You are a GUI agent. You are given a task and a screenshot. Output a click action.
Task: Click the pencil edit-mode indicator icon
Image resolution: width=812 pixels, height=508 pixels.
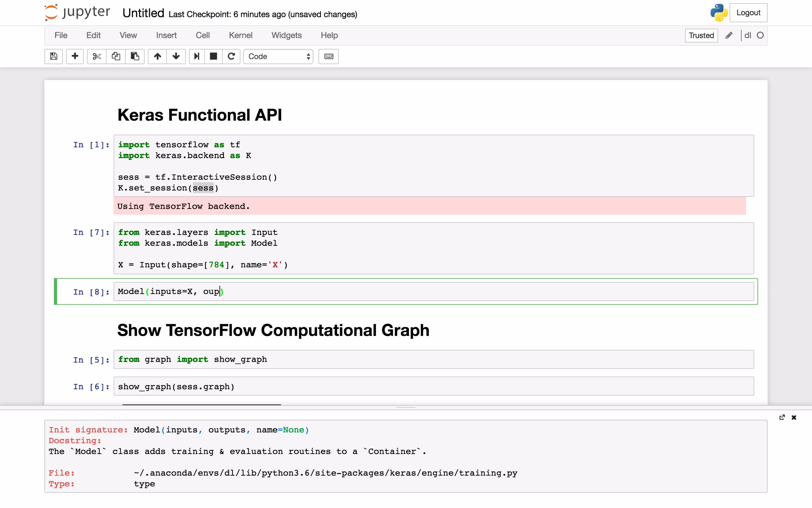coord(729,35)
